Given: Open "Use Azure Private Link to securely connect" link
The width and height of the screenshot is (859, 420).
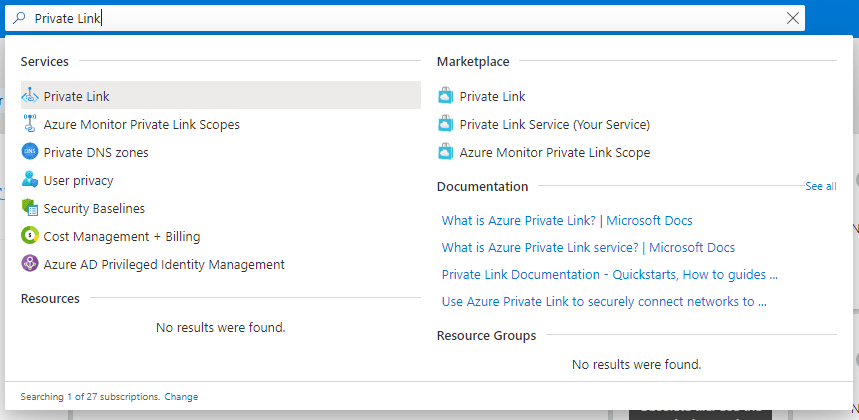Looking at the screenshot, I should point(604,301).
